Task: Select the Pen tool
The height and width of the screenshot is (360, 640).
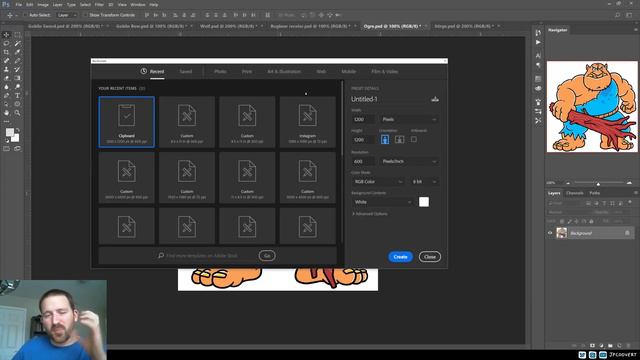Action: coord(6,96)
